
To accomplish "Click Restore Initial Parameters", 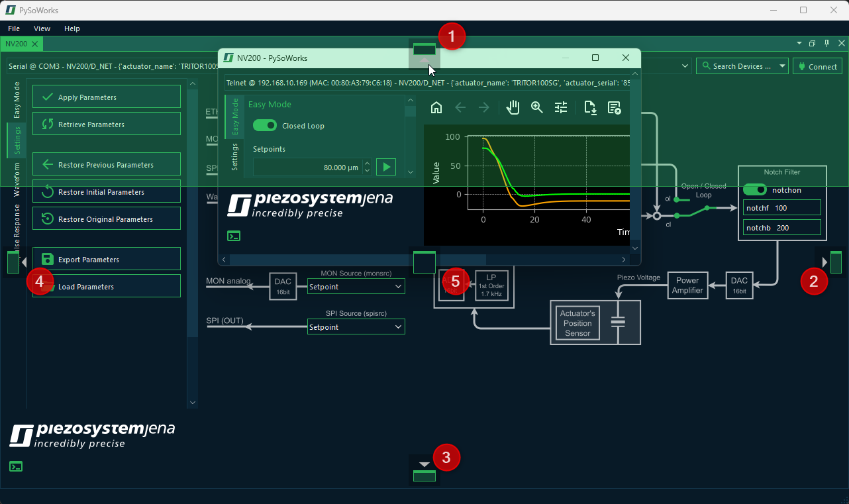I will click(107, 191).
